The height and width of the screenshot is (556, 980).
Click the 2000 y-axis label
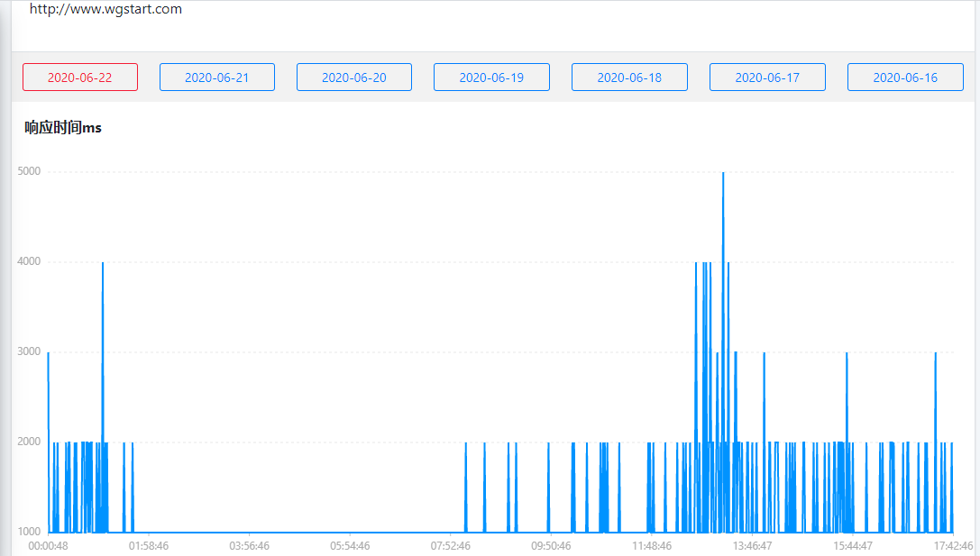pyautogui.click(x=29, y=441)
